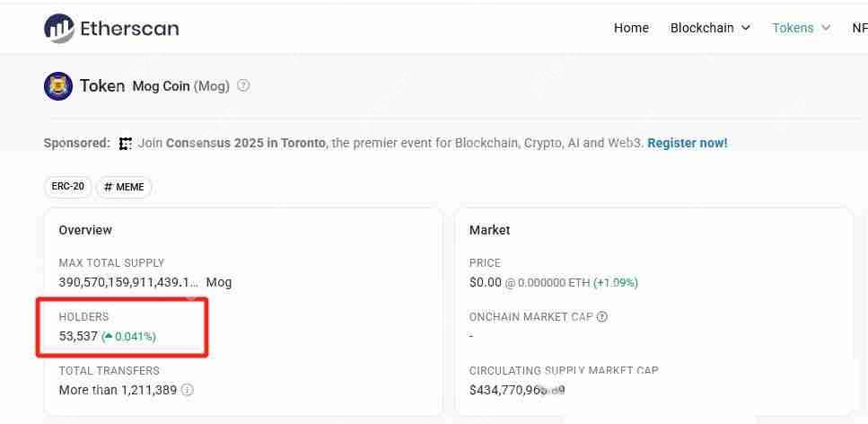Open the Consensus 2025 in Toronto text
The height and width of the screenshot is (424, 868).
tap(245, 143)
